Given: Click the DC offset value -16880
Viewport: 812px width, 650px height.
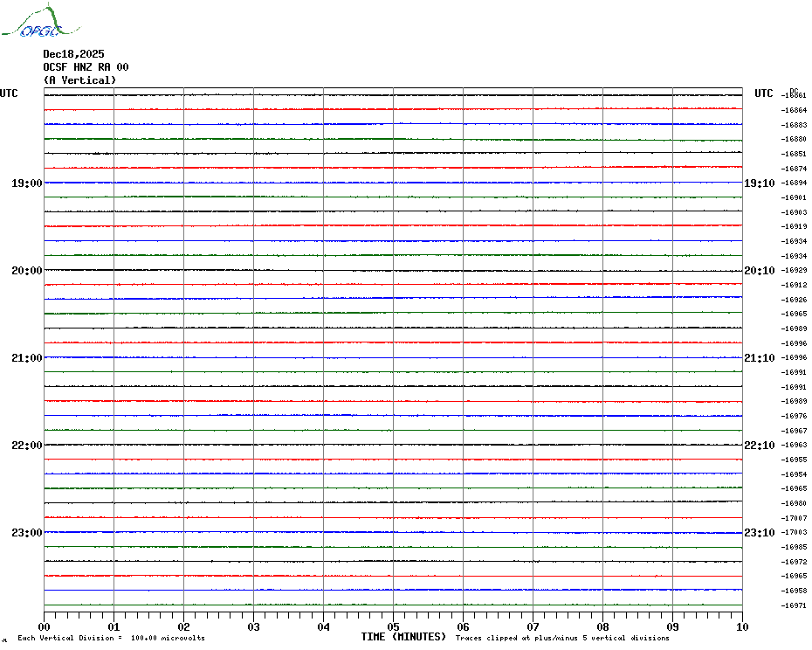Looking at the screenshot, I should (794, 140).
